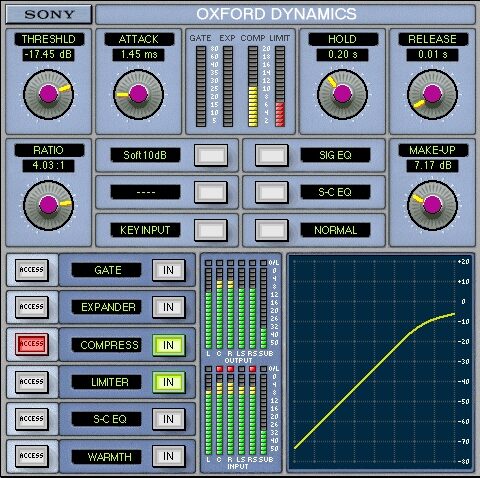Click the Output level meters
Screen dimensions: 480x478
coord(236,304)
